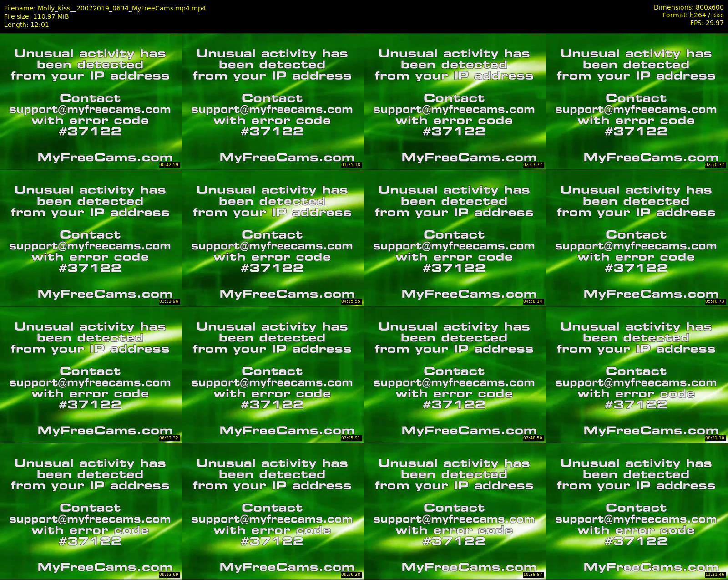Choose the thumbnail frame at 08:31.10
Screen dimensions: 728x580
pyautogui.click(x=637, y=374)
